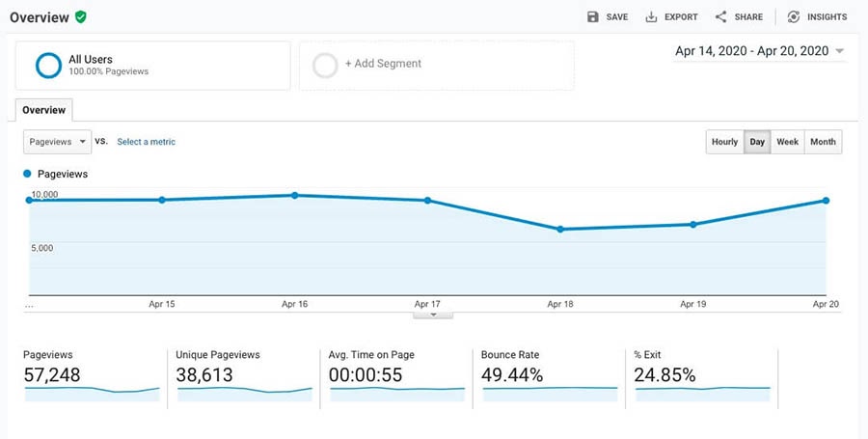The height and width of the screenshot is (439, 868).
Task: Click the Export download icon
Action: (x=651, y=16)
